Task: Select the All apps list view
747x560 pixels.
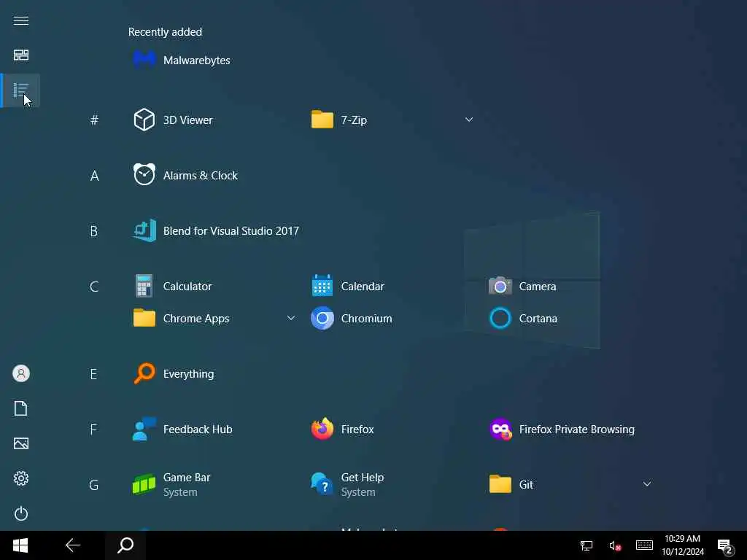Action: (x=21, y=90)
